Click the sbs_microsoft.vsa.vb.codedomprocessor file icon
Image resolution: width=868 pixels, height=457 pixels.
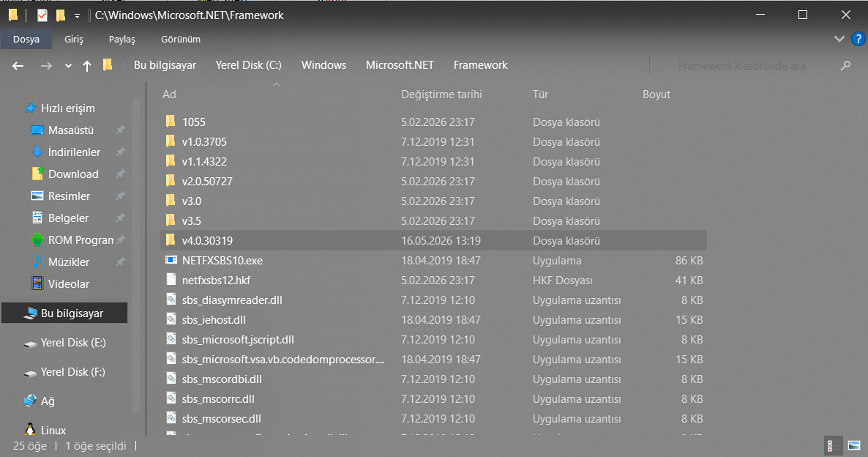(x=171, y=359)
